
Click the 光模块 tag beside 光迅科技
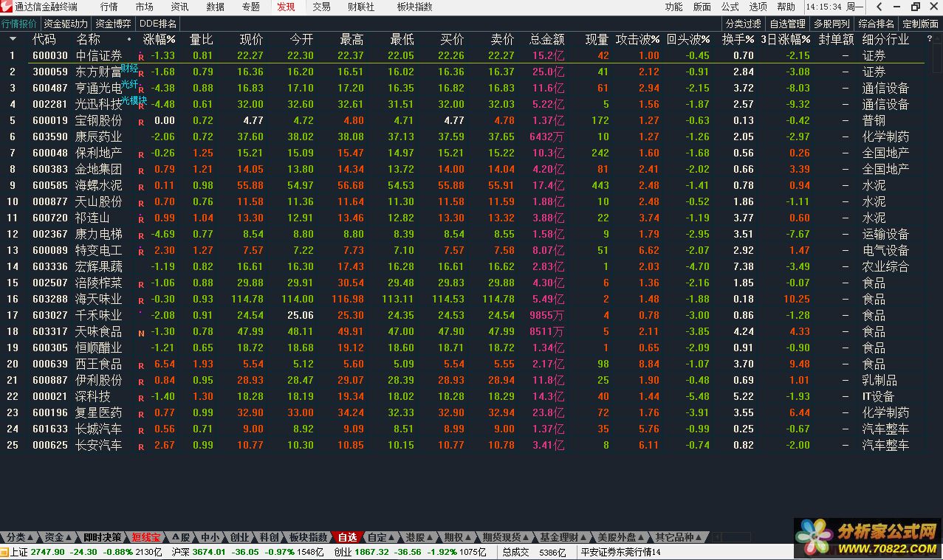[134, 100]
